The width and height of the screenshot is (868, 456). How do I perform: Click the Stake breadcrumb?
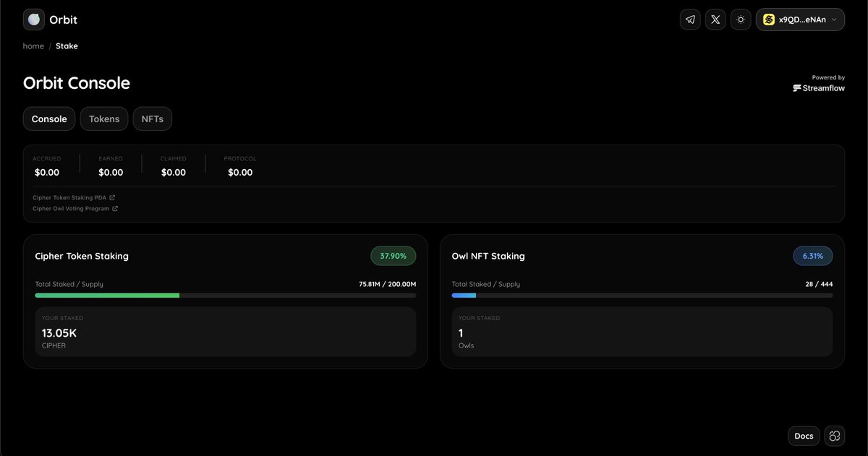pyautogui.click(x=67, y=46)
